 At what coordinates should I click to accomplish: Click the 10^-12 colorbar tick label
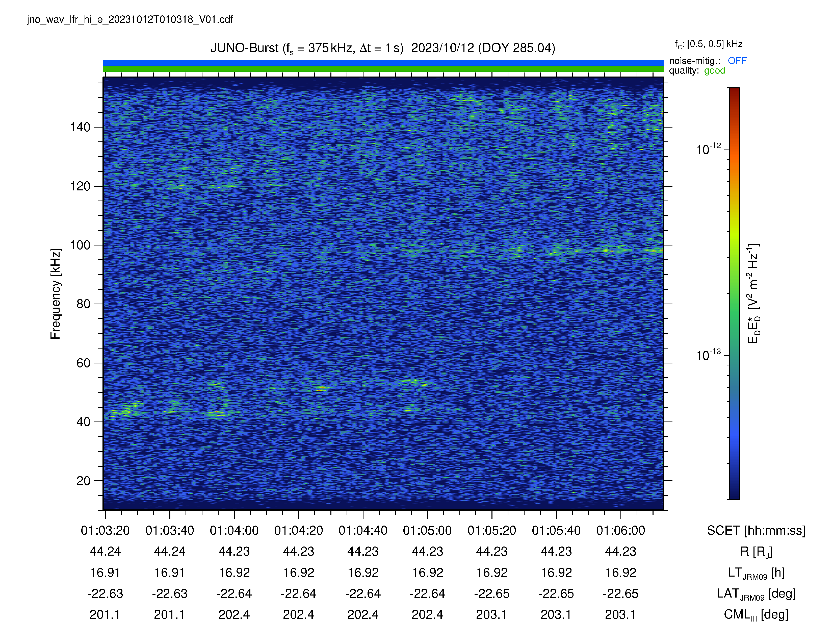point(709,149)
